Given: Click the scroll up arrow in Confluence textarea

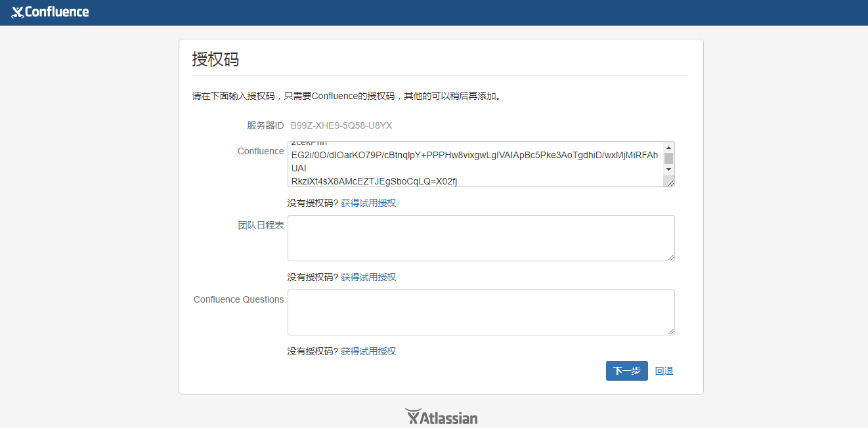Looking at the screenshot, I should pos(668,147).
